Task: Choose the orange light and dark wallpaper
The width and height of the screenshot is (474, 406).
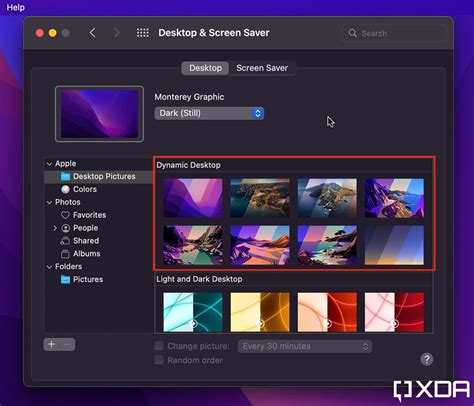Action: (327, 312)
